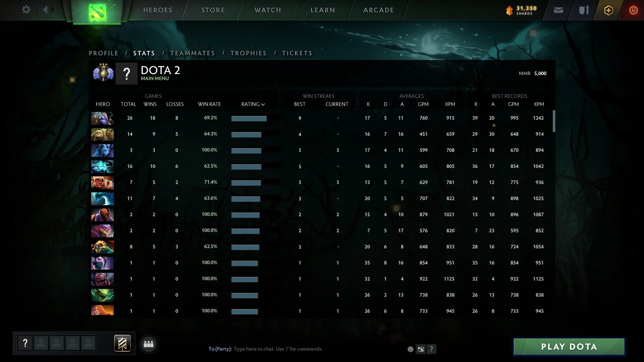Screen dimensions: 644x362
Task: Sort by BEST win streak column
Action: (300, 104)
